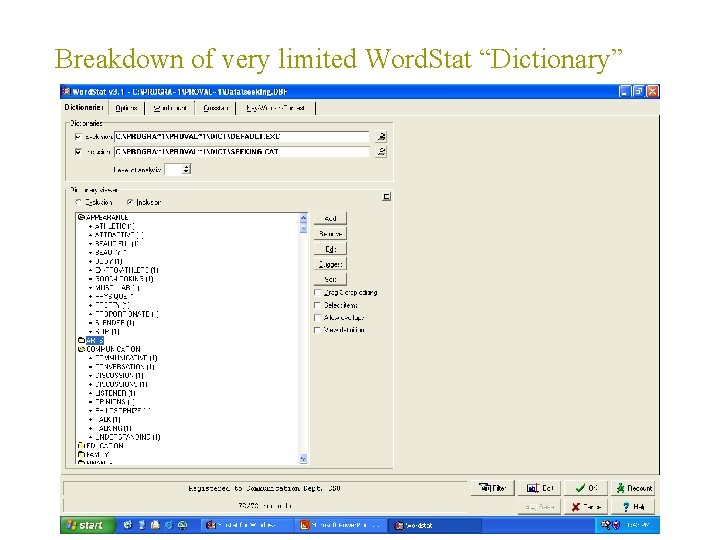Open the Windows Start menu
Image resolution: width=720 pixels, height=540 pixels.
87,525
